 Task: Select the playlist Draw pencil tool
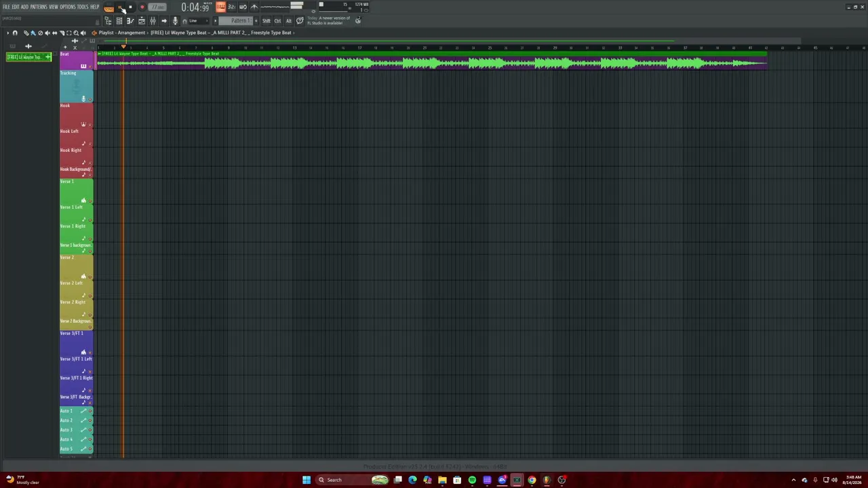click(26, 33)
